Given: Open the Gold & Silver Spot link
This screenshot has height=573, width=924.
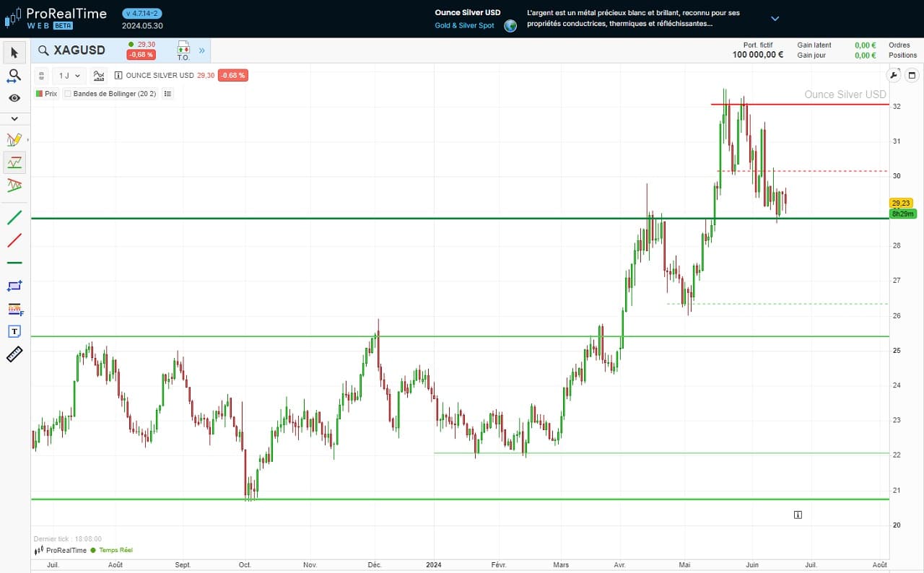Looking at the screenshot, I should [465, 26].
